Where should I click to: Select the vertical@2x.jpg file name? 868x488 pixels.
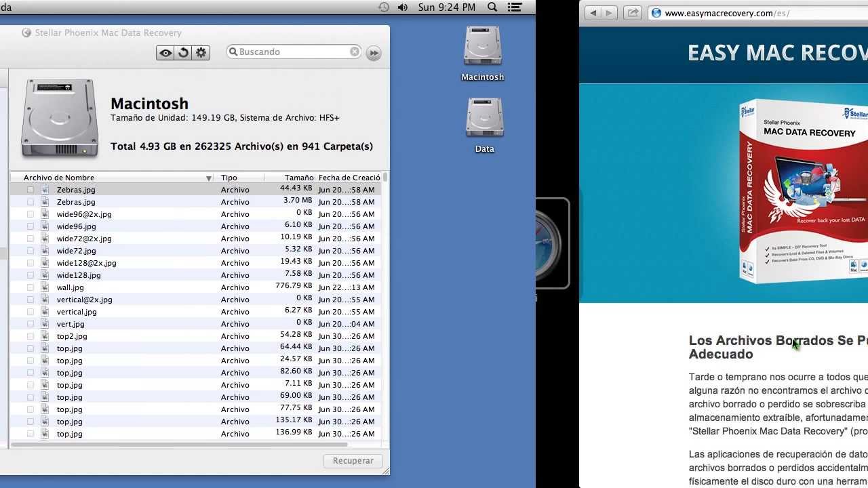coord(85,300)
